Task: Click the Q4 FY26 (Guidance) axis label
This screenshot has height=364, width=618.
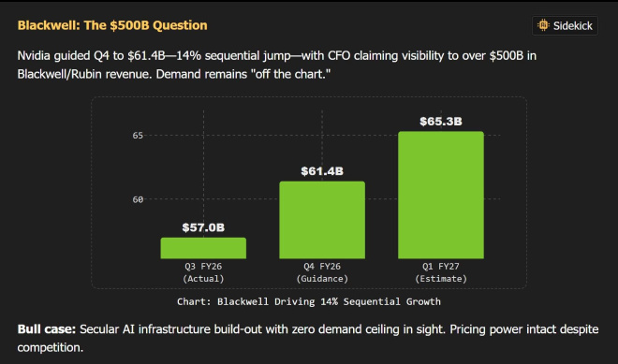Action: [x=322, y=272]
